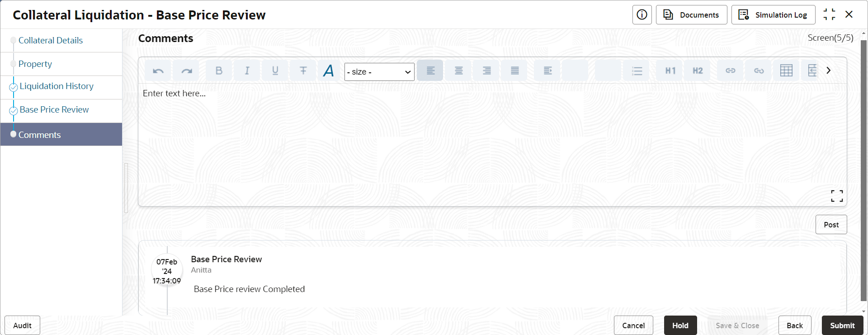Image resolution: width=868 pixels, height=335 pixels.
Task: Open the font color A icon
Action: [x=329, y=71]
